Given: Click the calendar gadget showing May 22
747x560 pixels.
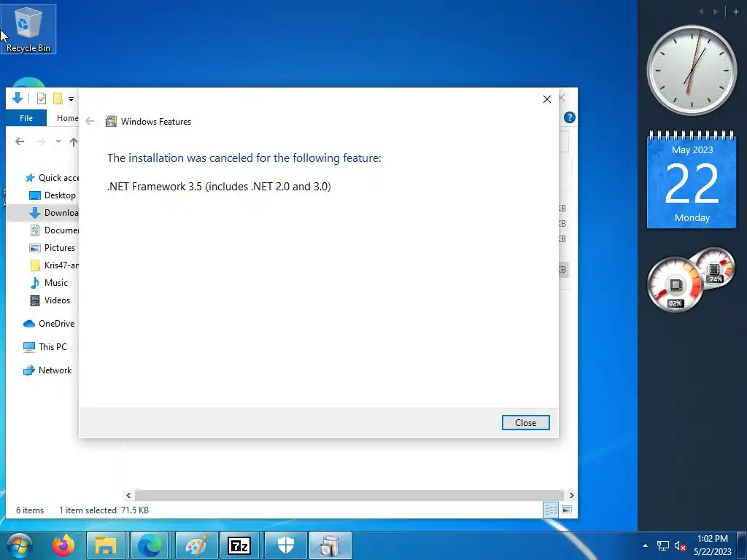Looking at the screenshot, I should tap(692, 179).
